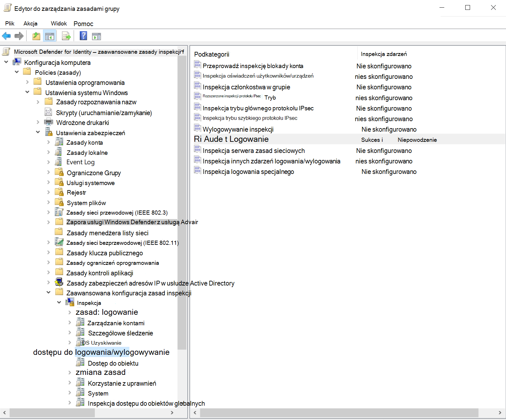Click the Przeprowadź inspekcję blokady konta policy icon
506x420 pixels.
[x=198, y=65]
